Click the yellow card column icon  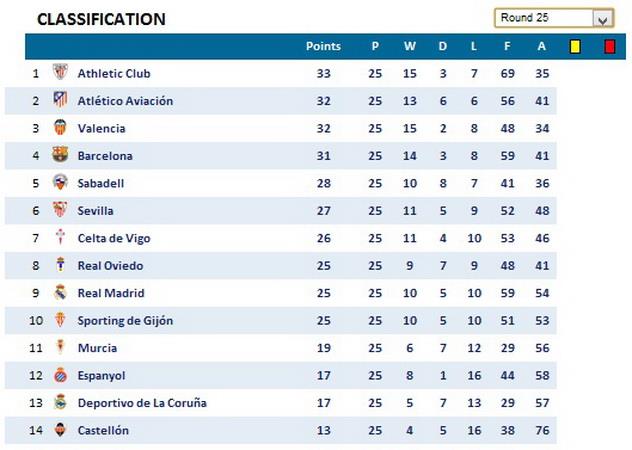point(575,46)
